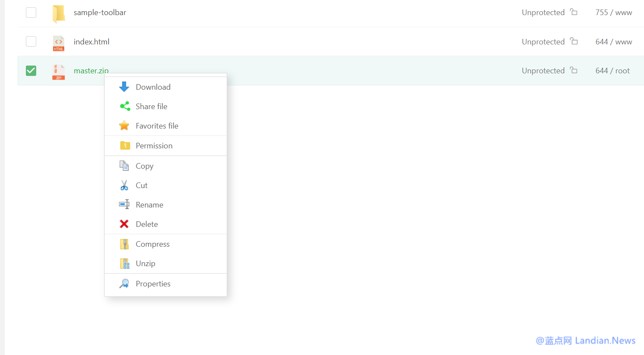Choose Rename in the context menu
The width and height of the screenshot is (644, 355).
pos(149,205)
